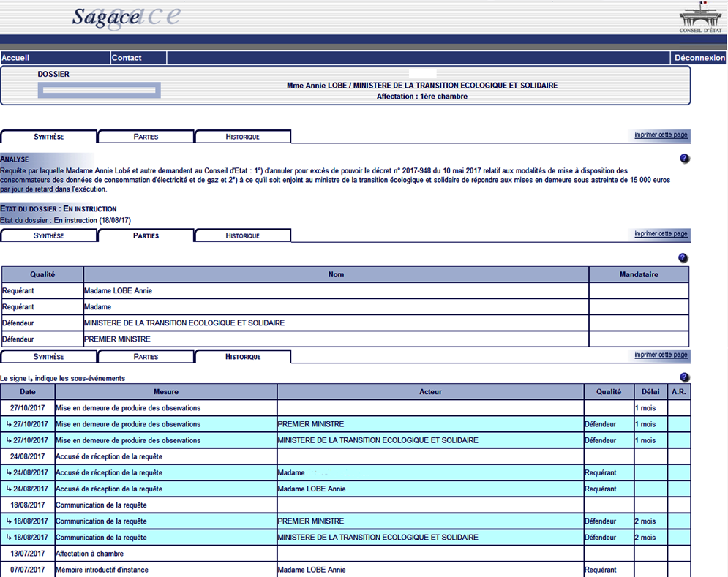Select the Historique tab in the middle tab row

[243, 235]
